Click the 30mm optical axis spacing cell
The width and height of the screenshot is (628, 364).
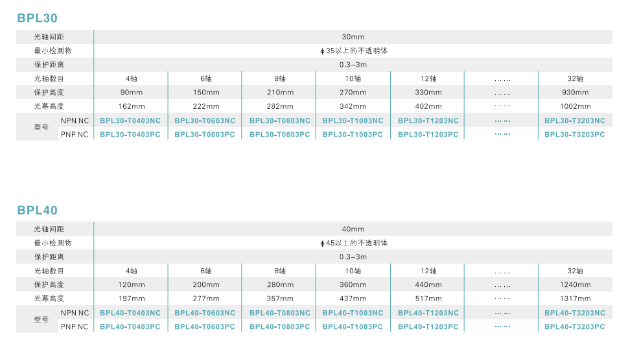[353, 37]
